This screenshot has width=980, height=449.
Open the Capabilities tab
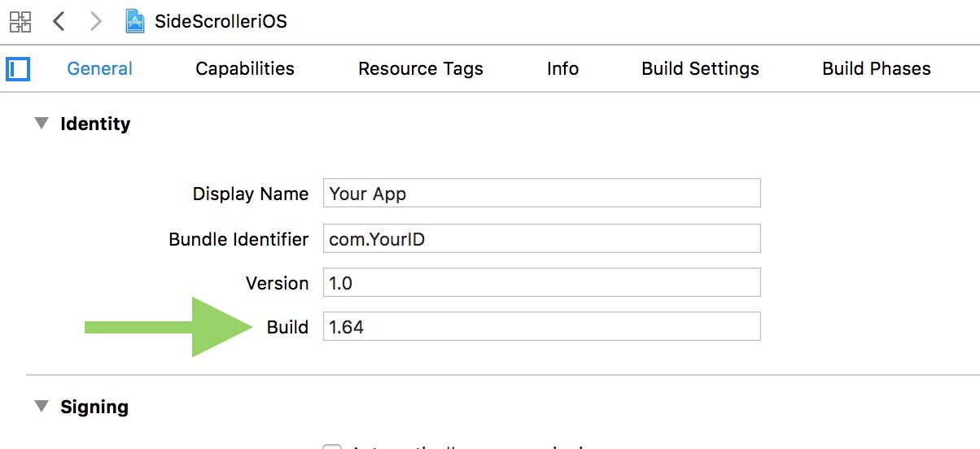tap(245, 69)
